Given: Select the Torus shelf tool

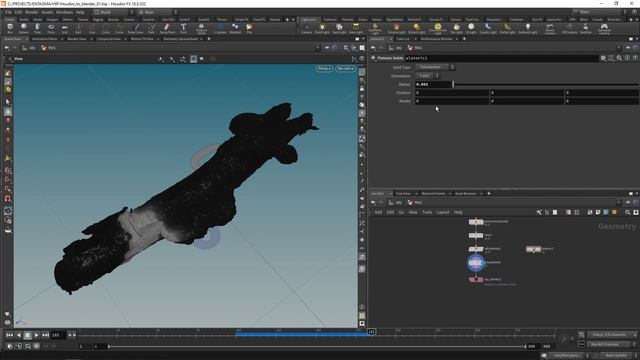Looking at the screenshot, I should pos(51,29).
